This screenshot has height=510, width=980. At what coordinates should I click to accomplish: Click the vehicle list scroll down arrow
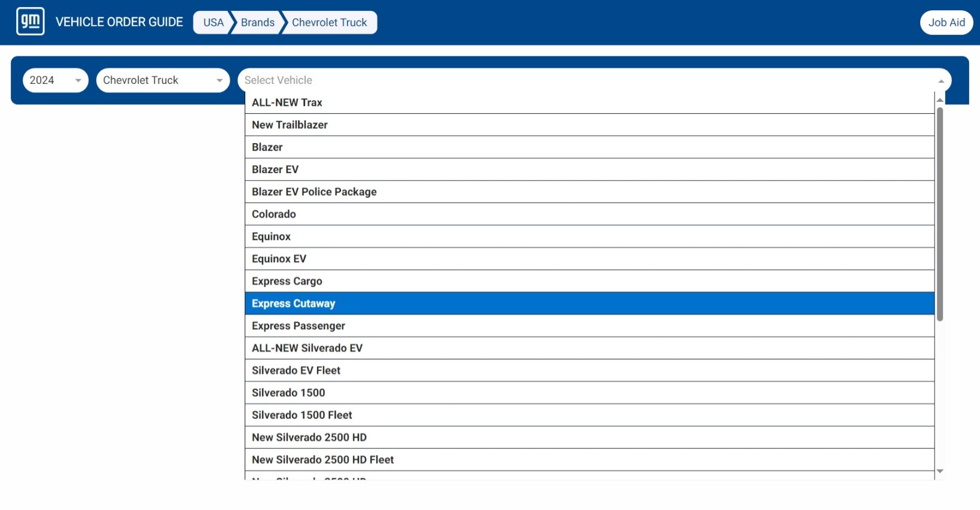[x=940, y=472]
